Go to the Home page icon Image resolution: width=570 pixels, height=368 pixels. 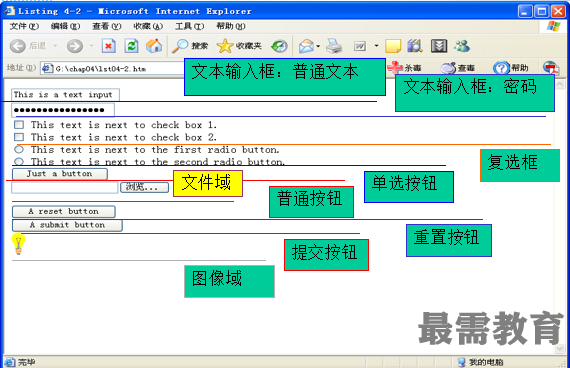click(x=154, y=46)
